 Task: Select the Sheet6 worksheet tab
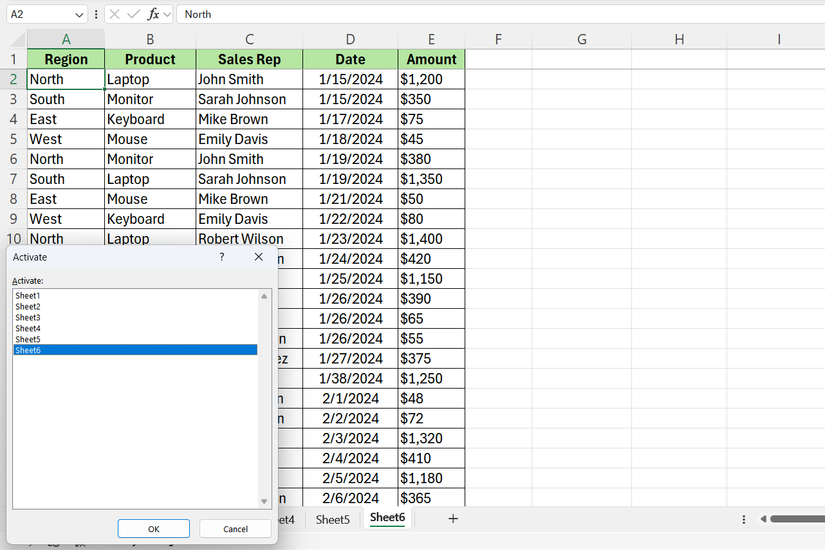tap(387, 518)
